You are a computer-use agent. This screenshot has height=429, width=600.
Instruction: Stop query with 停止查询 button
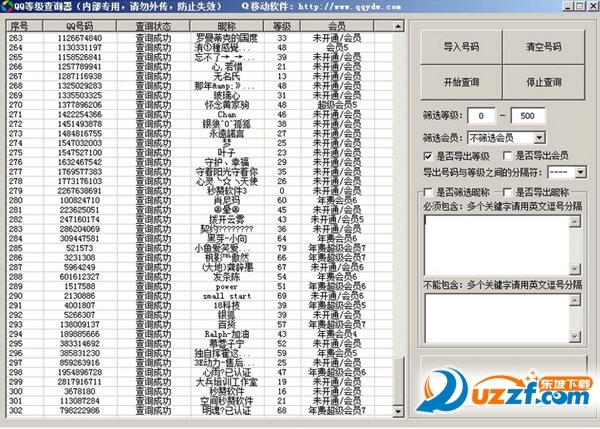coord(544,82)
